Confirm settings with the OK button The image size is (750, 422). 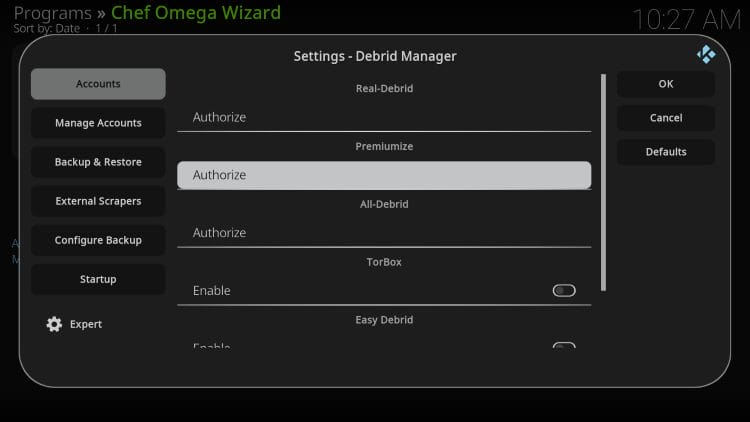[x=666, y=84]
